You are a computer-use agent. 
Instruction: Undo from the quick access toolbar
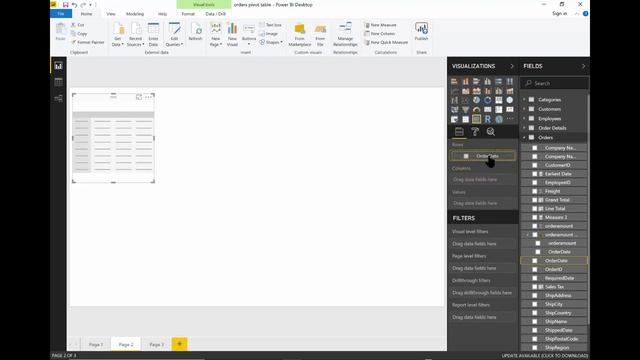coord(74,5)
